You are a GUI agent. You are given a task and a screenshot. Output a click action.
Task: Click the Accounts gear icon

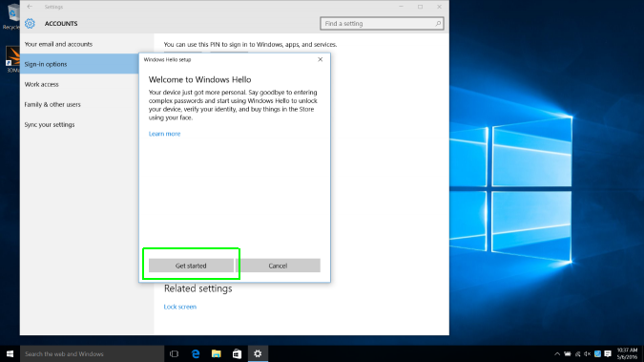(x=30, y=24)
